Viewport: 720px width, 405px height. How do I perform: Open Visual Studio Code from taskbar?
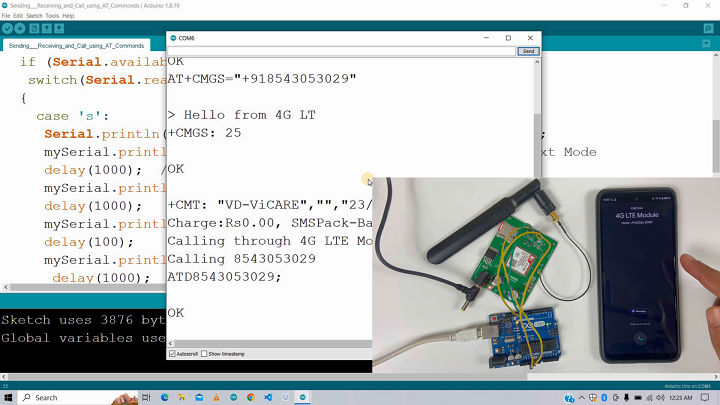coord(268,397)
